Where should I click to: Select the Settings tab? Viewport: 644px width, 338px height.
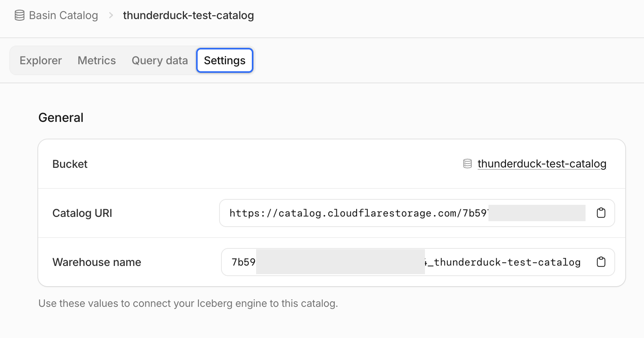click(x=225, y=60)
